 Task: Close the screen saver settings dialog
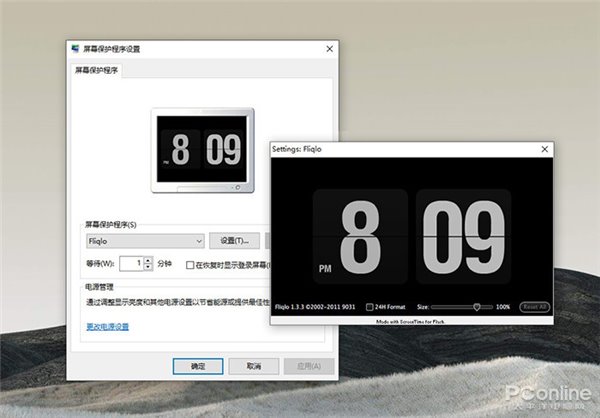click(329, 49)
